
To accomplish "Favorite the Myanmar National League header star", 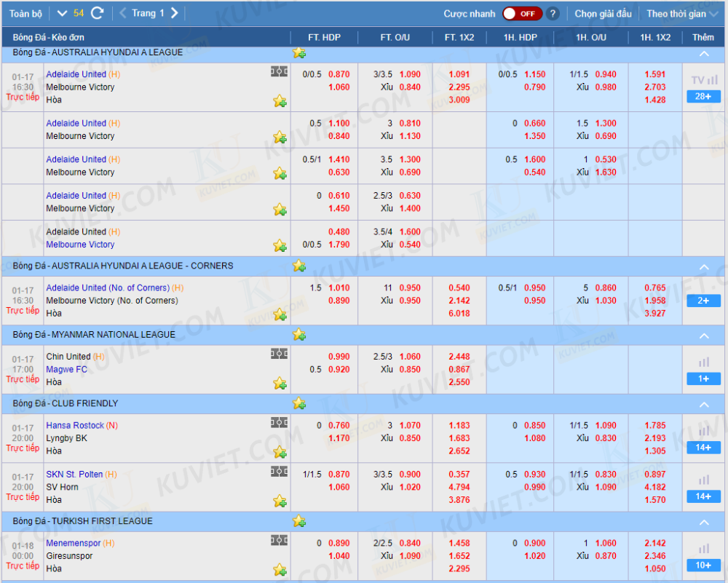I will 299,334.
